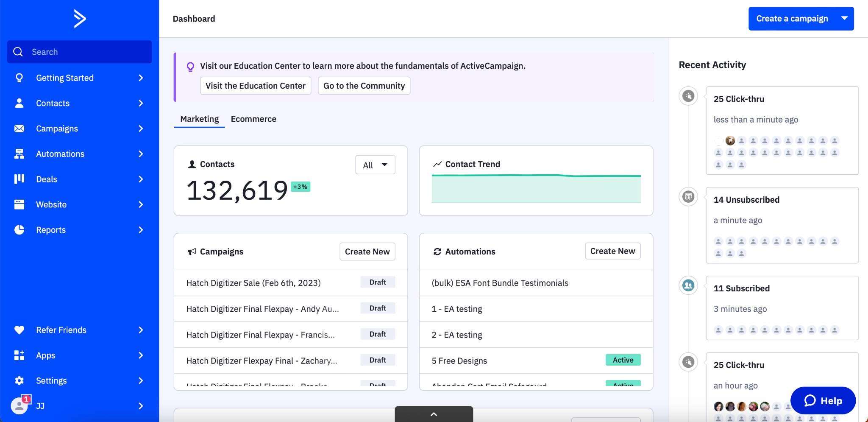The width and height of the screenshot is (868, 422).
Task: Expand the Campaigns sidebar chevron
Action: click(x=141, y=129)
